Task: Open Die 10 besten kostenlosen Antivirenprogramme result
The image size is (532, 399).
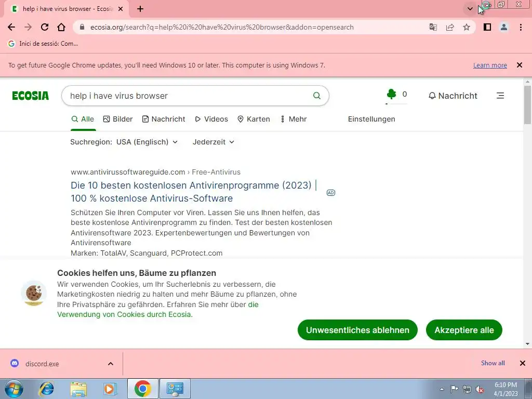Action: pos(193,192)
